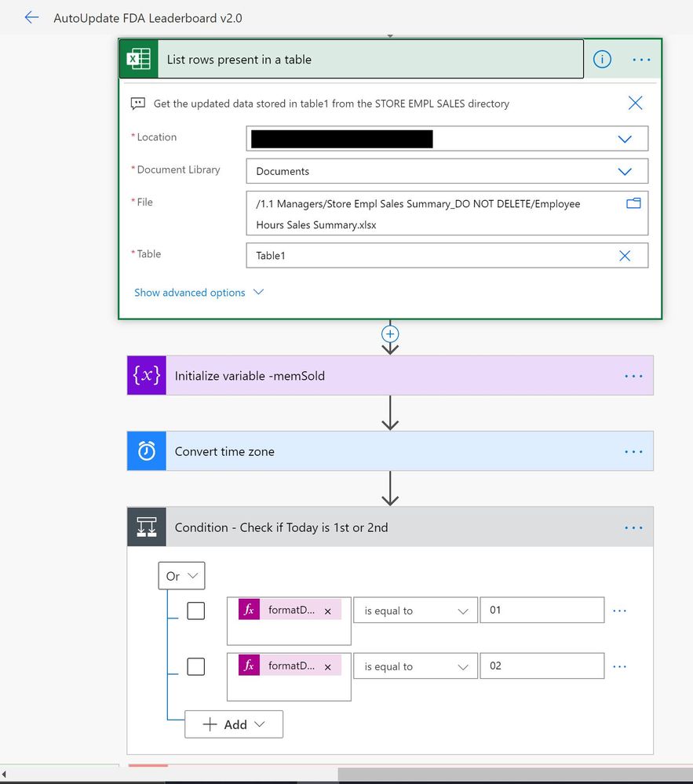Open ellipsis menu for Convert time zone
Viewport: 693px width, 784px height.
click(x=633, y=451)
